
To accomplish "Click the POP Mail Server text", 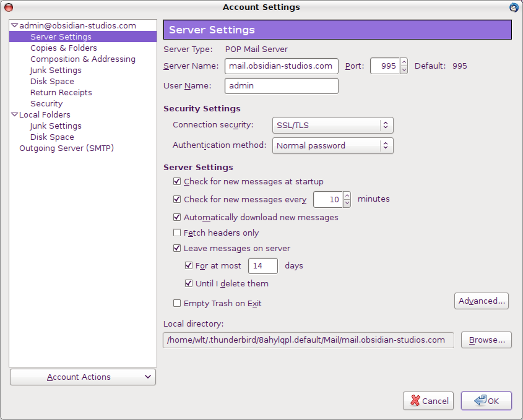I will 256,49.
